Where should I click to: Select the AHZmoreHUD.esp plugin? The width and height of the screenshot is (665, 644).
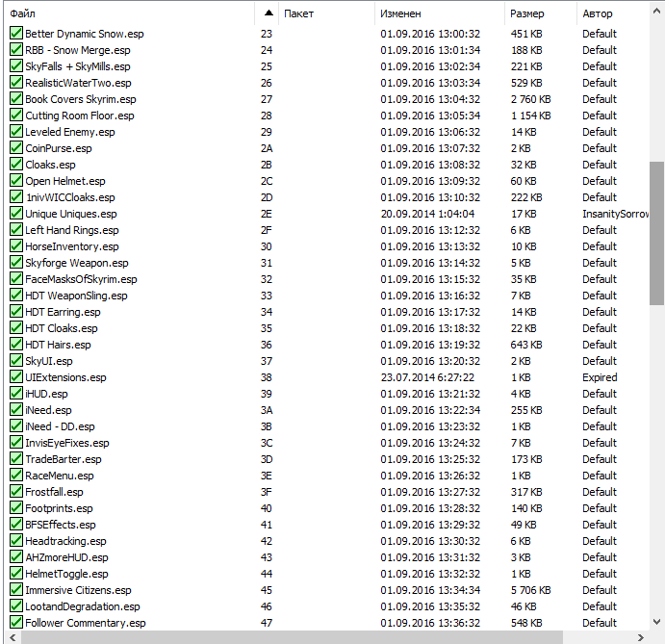(x=66, y=557)
